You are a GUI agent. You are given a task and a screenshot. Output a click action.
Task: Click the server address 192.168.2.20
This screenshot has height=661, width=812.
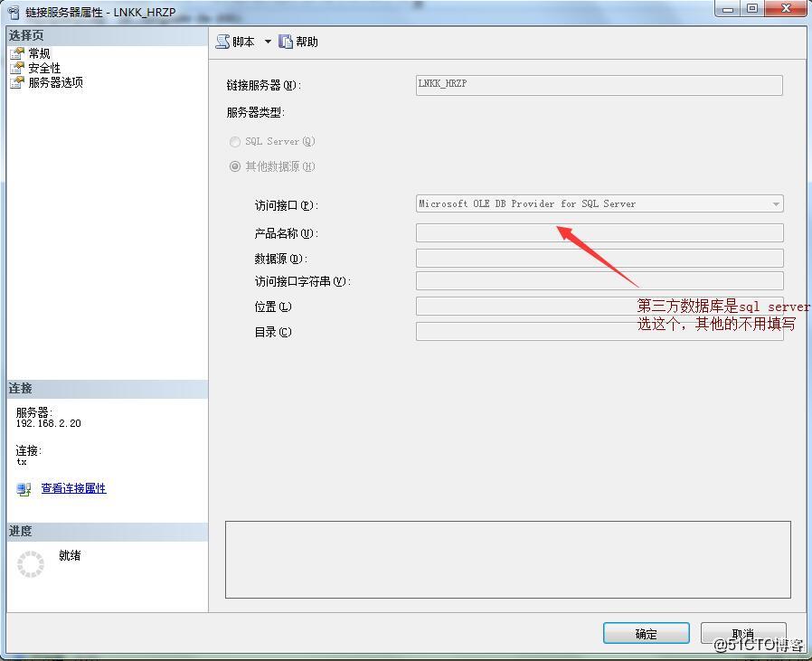coord(48,423)
